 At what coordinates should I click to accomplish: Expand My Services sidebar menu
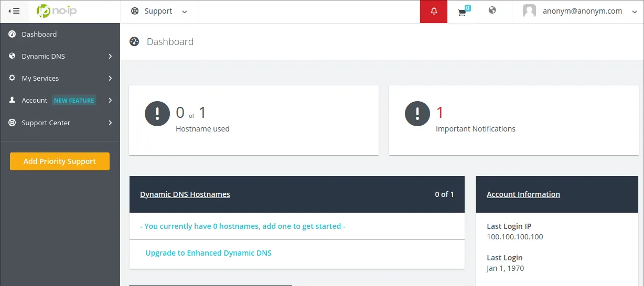(60, 78)
